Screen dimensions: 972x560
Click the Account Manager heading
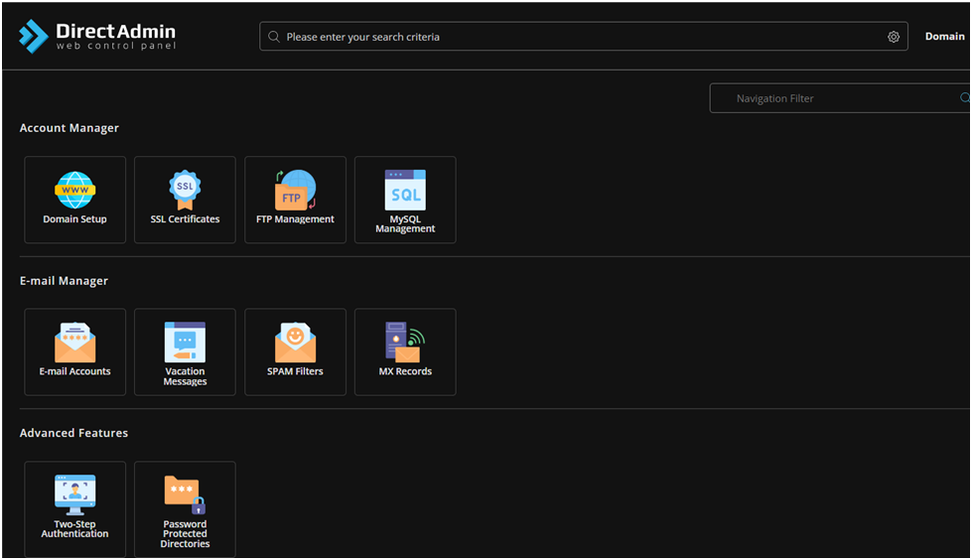(69, 128)
